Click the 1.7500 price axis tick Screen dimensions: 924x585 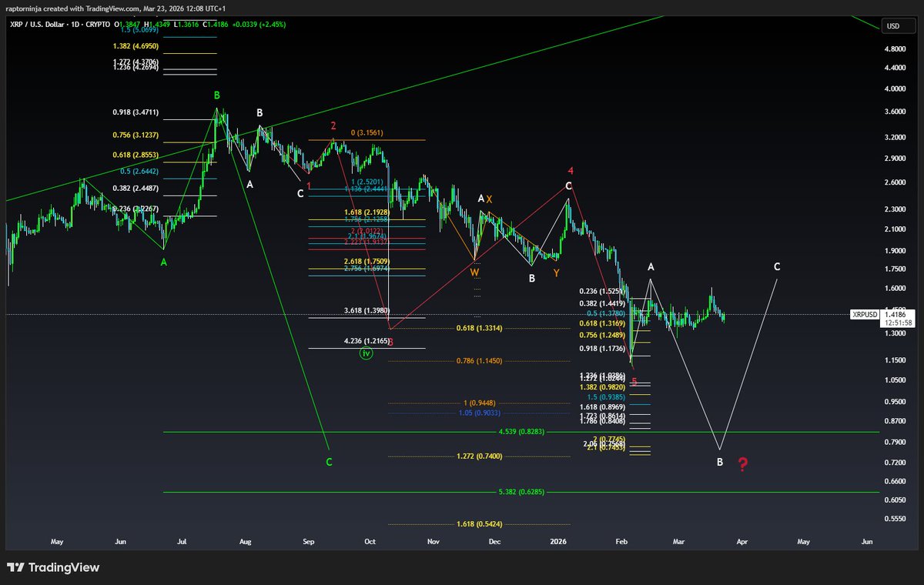[896, 269]
